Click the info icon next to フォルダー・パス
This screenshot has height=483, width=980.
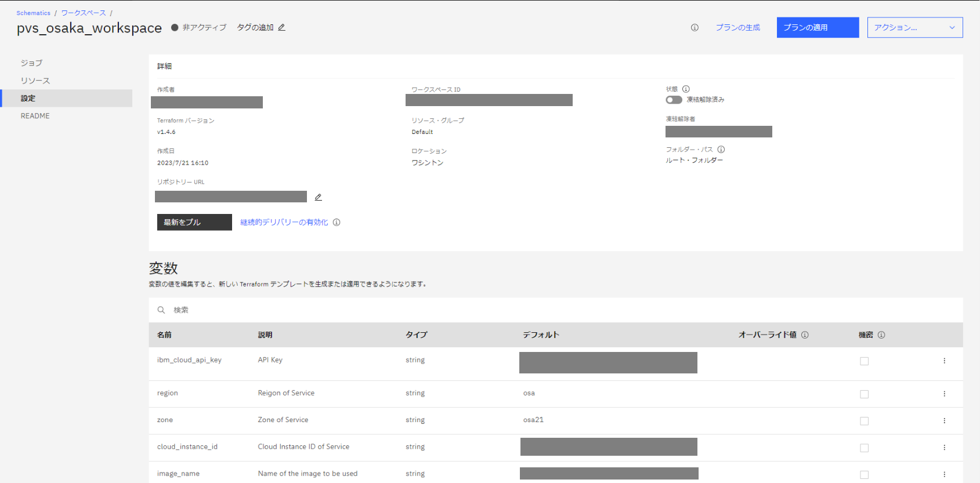[721, 149]
